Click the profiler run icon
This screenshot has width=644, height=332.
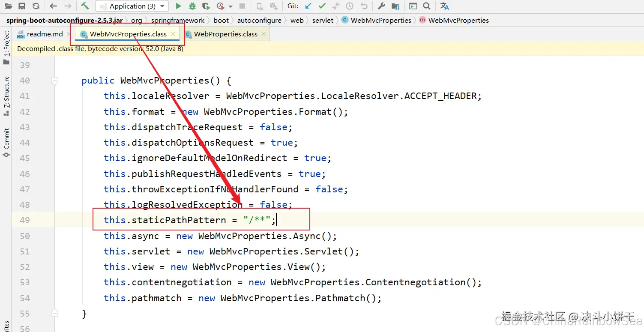pyautogui.click(x=221, y=6)
